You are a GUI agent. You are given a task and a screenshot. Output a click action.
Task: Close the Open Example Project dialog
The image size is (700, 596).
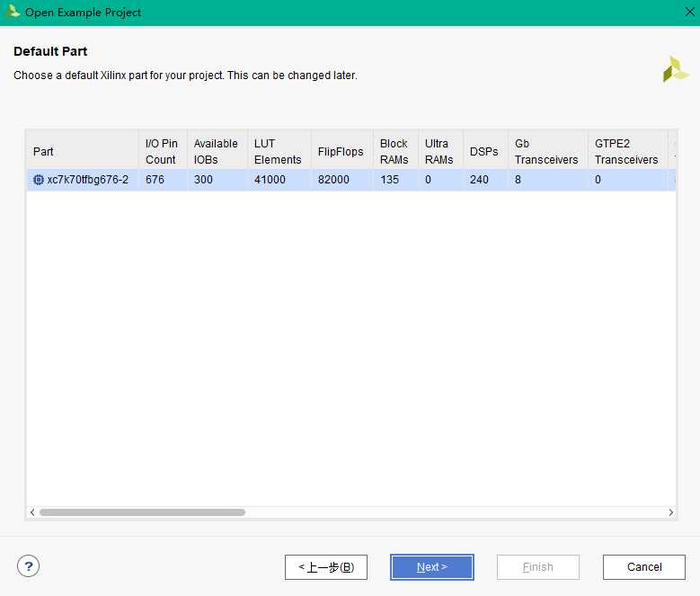(690, 12)
